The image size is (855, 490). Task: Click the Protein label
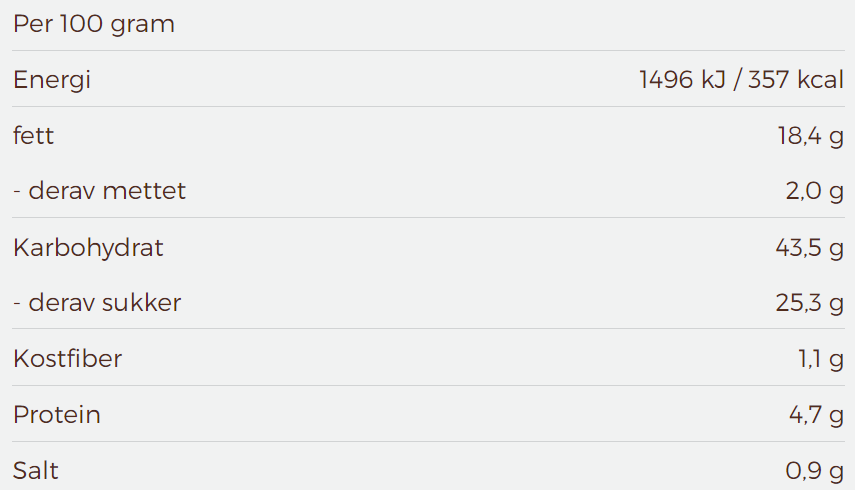[x=57, y=415]
